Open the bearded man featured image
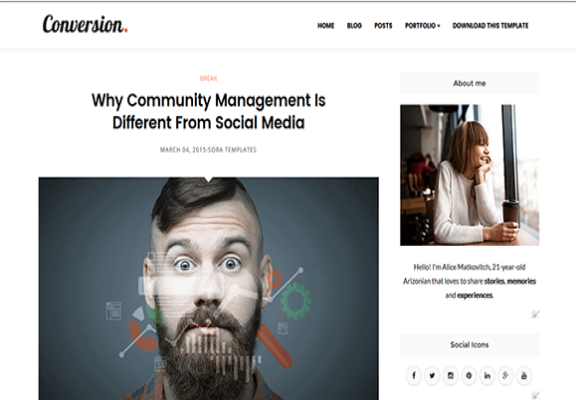The image size is (576, 400). (209, 288)
